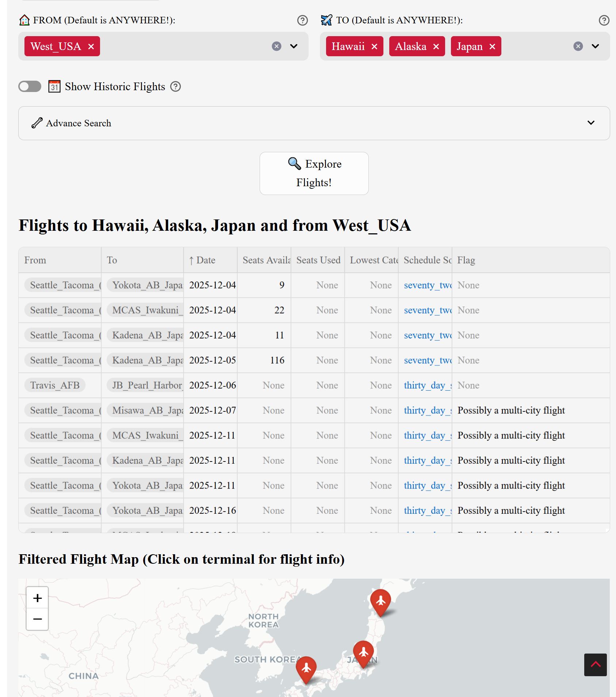616x697 pixels.
Task: Clear all TO field selections
Action: coord(578,46)
